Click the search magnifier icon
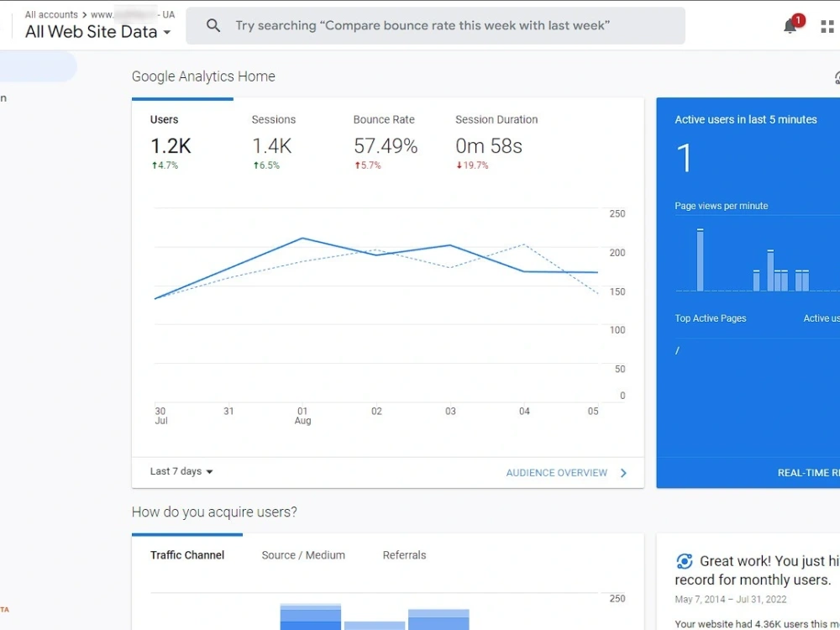 click(x=213, y=26)
